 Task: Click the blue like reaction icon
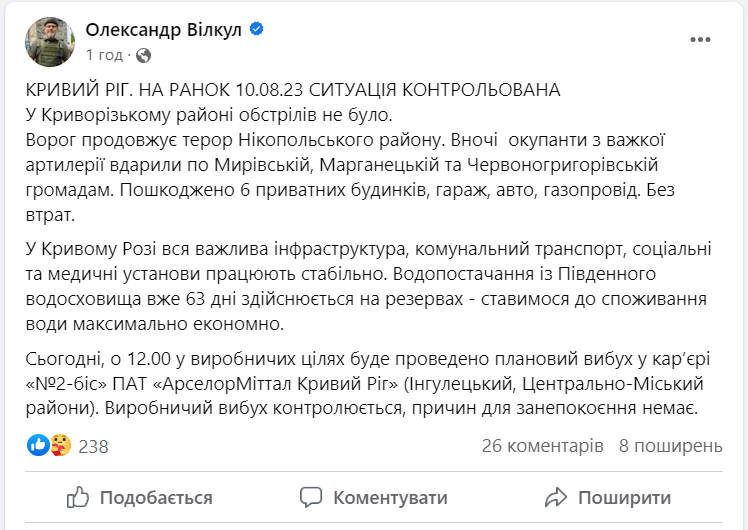tap(38, 444)
